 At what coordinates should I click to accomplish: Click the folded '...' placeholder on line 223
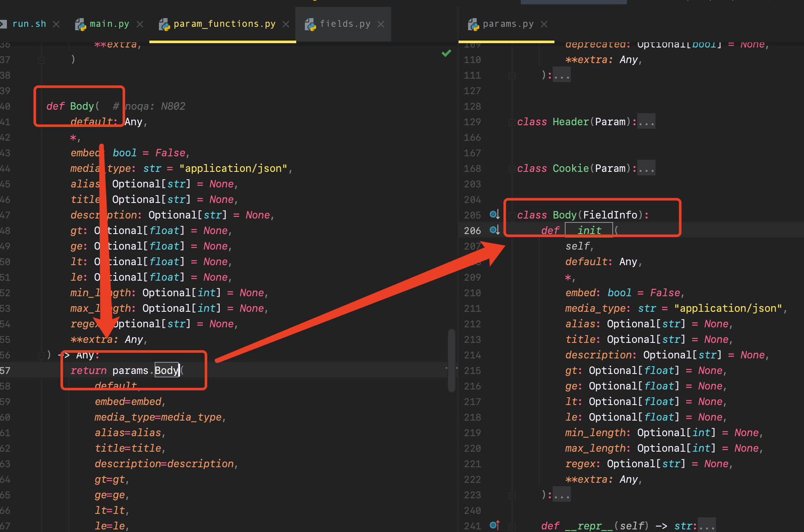pos(562,495)
